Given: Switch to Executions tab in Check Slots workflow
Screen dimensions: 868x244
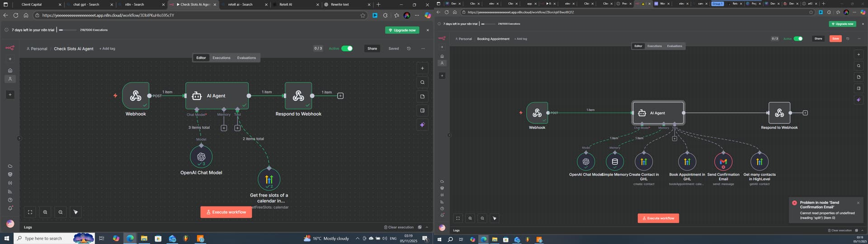Looking at the screenshot, I should (222, 58).
